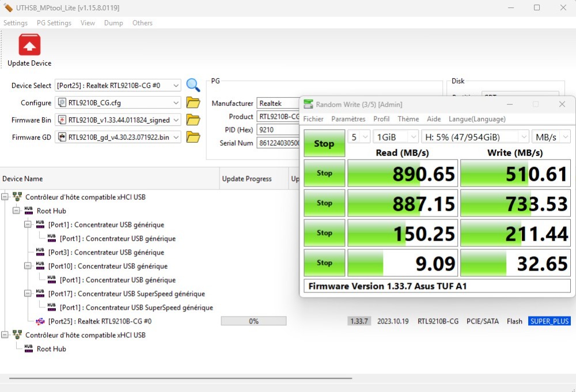Open folder icon beside Firmware GD field
This screenshot has width=576, height=392.
tap(193, 138)
